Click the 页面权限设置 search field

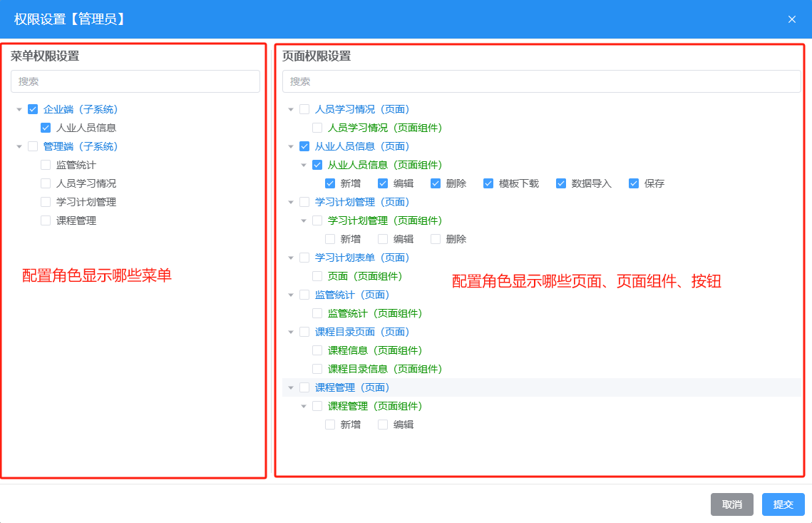tap(541, 81)
